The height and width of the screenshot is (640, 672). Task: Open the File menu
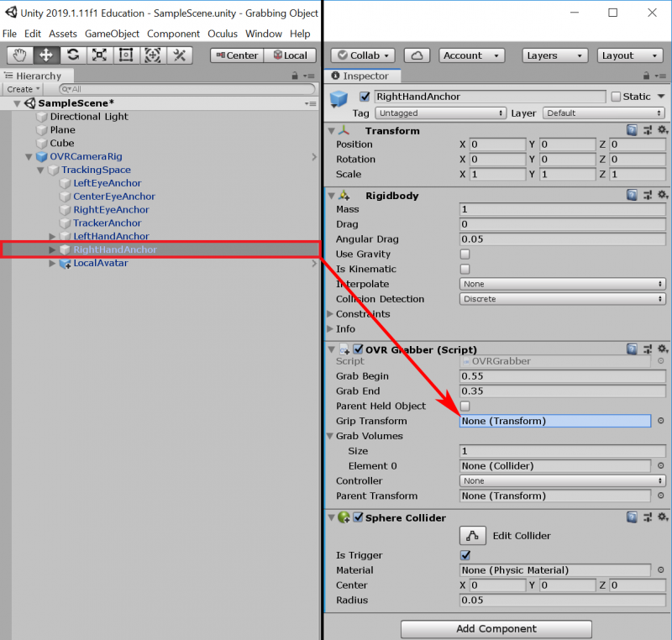(9, 34)
